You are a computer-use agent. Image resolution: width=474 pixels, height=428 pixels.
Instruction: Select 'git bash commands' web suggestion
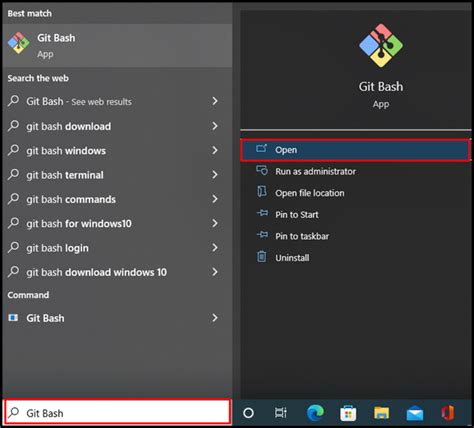(117, 199)
